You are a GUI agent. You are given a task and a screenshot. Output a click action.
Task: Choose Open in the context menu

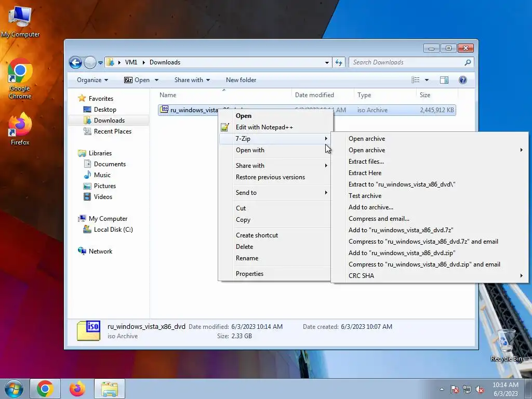[275, 116]
